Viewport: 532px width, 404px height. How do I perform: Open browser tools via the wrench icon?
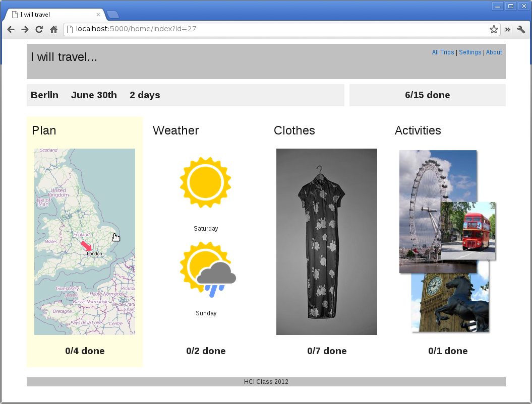click(521, 29)
